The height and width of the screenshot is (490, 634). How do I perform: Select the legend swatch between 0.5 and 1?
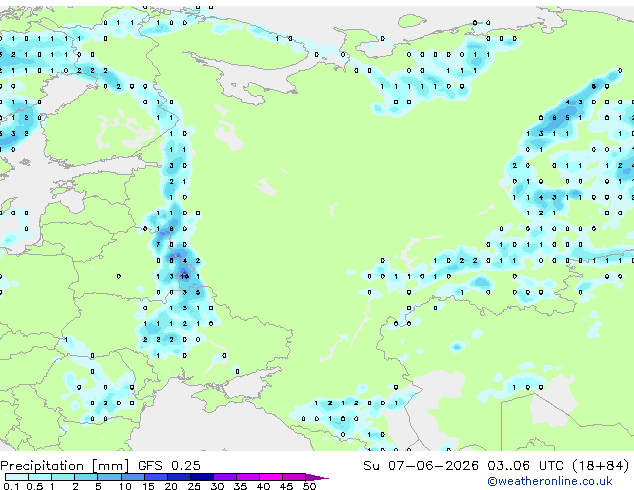click(40, 477)
